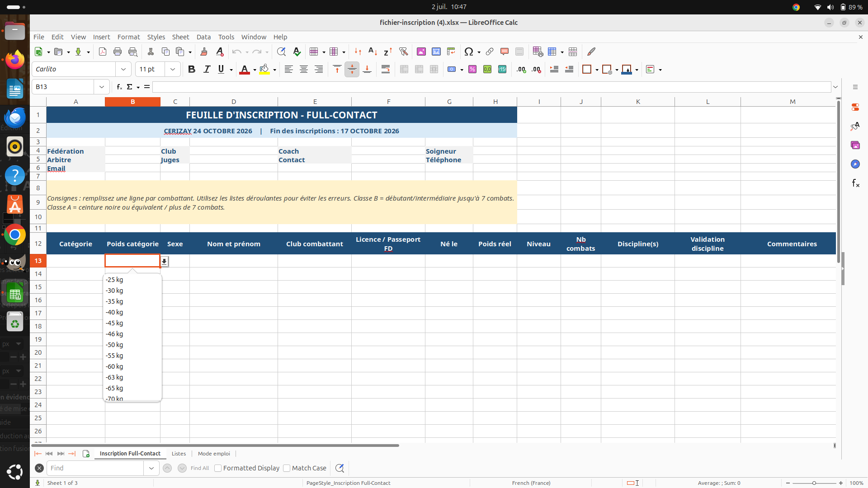Click the Find All button

tap(200, 468)
